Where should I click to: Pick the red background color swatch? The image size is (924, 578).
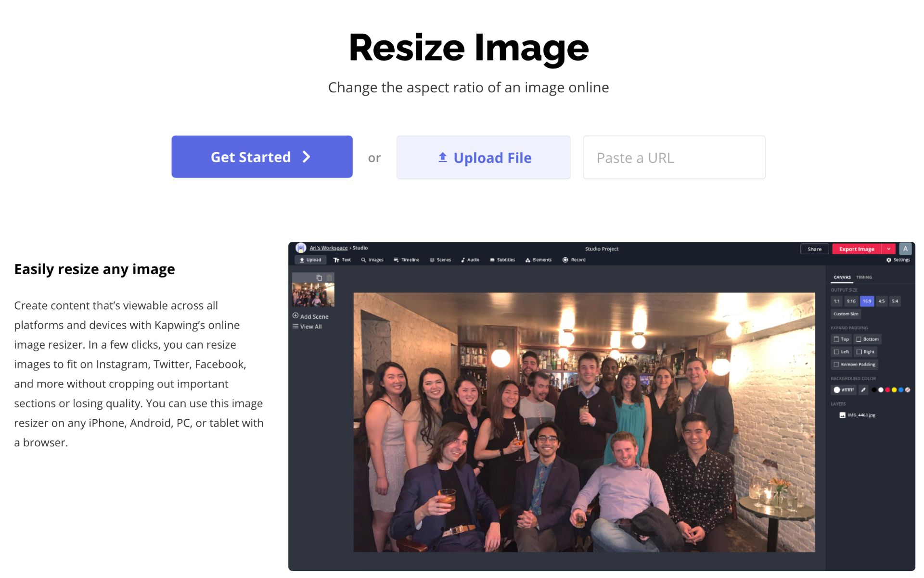tap(887, 390)
